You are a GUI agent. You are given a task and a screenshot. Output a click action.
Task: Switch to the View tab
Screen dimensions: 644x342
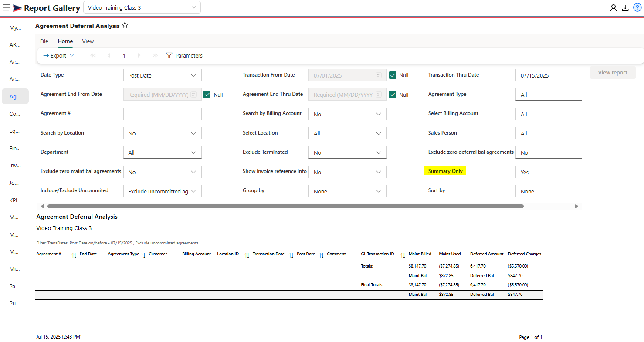coord(88,41)
